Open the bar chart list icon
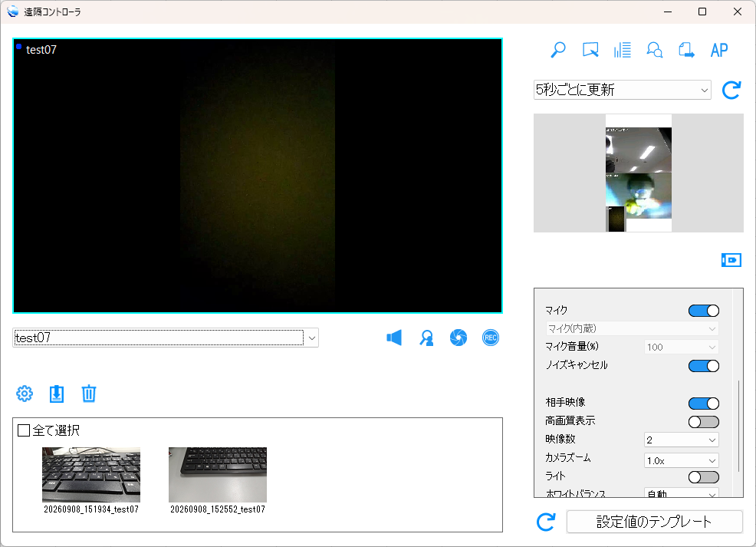The width and height of the screenshot is (756, 547). tap(623, 50)
